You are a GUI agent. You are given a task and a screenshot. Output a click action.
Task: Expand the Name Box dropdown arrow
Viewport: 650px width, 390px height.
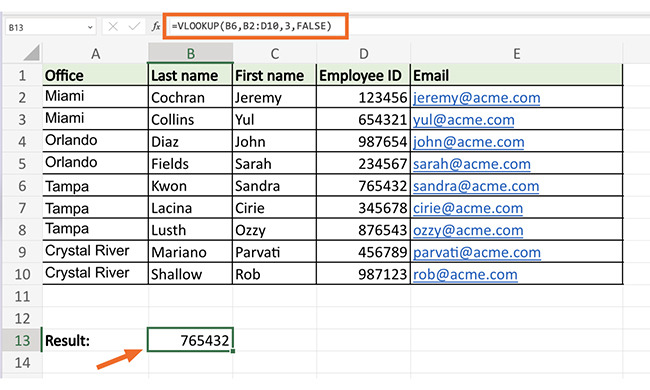[x=90, y=27]
